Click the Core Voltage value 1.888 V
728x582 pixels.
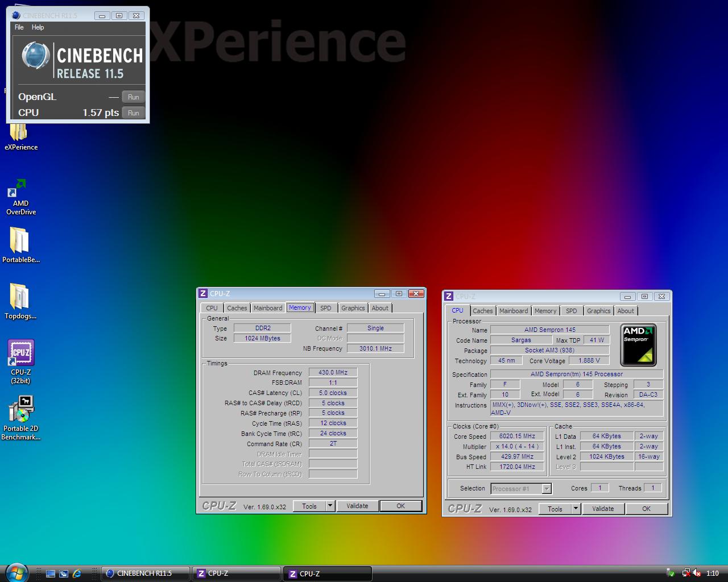click(589, 360)
